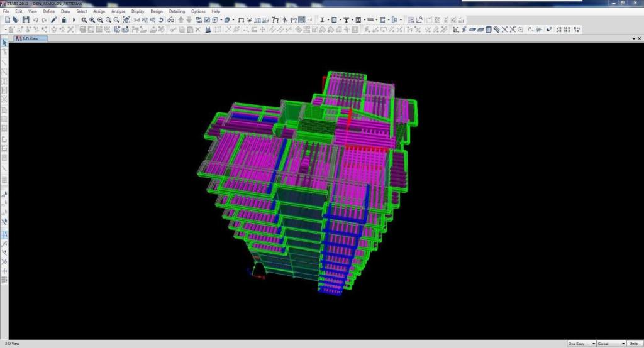
Task: Close the 3-D View panel
Action: (639, 38)
